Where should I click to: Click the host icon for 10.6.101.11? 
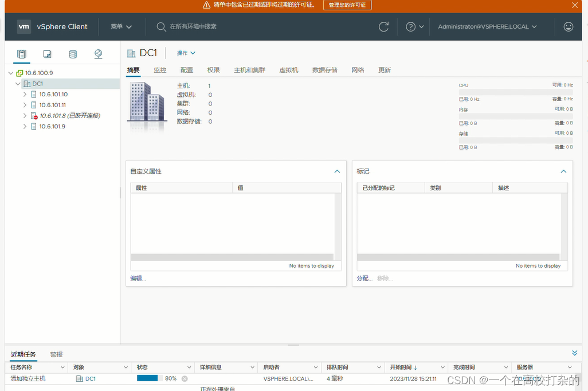coord(34,105)
